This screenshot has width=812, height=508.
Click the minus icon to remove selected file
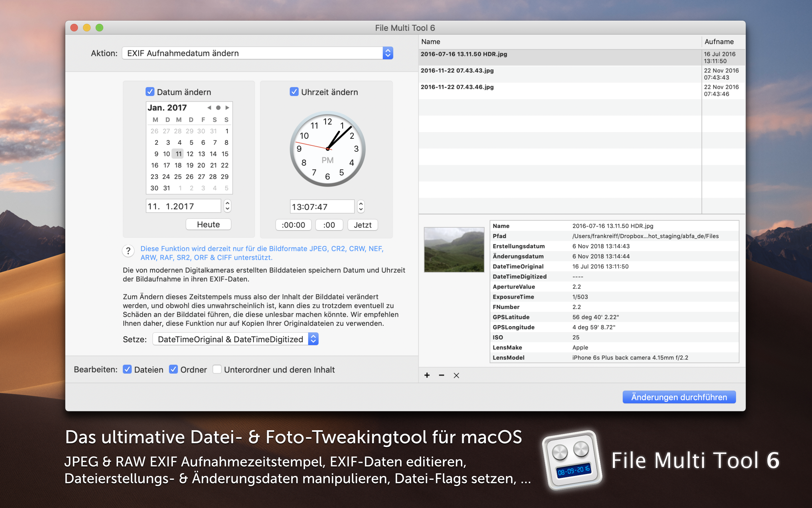pyautogui.click(x=442, y=375)
